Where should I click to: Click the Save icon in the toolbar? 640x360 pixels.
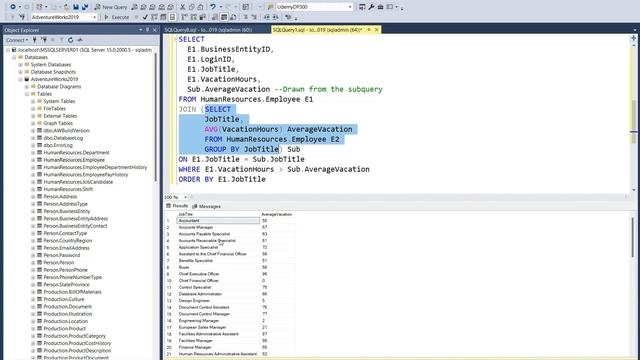tap(76, 7)
